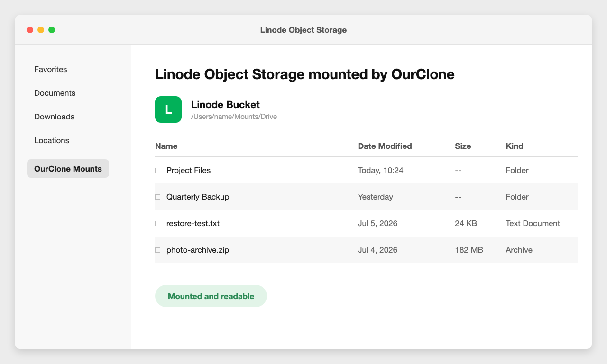Click the Archive kind cell
Screen dimensions: 607x364
(519, 250)
